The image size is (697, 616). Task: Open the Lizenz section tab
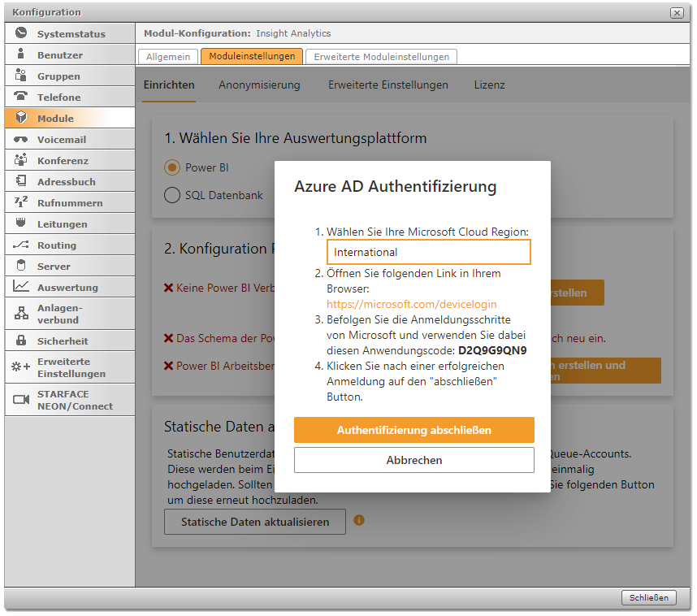click(489, 85)
